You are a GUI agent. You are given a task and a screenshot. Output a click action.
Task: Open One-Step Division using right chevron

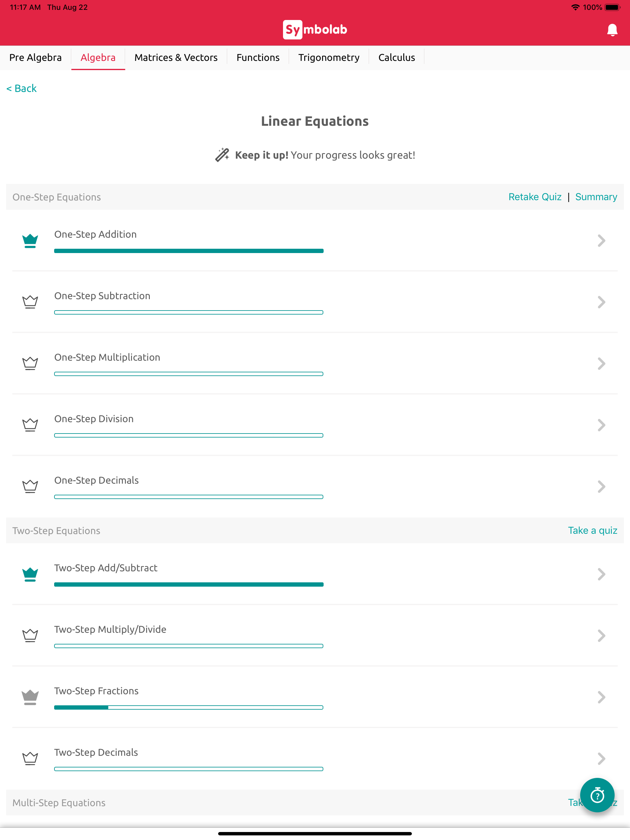click(x=601, y=425)
